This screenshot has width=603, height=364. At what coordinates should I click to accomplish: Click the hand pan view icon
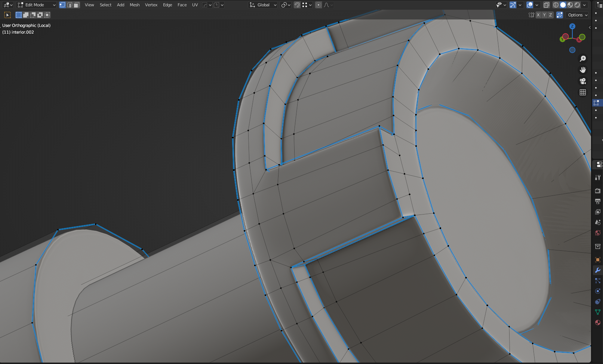pos(582,70)
